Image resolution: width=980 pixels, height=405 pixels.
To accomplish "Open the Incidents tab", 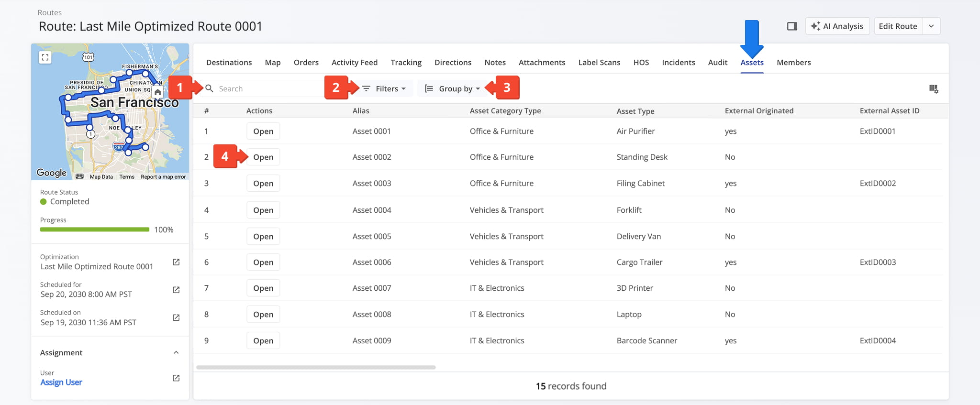I will pos(678,62).
